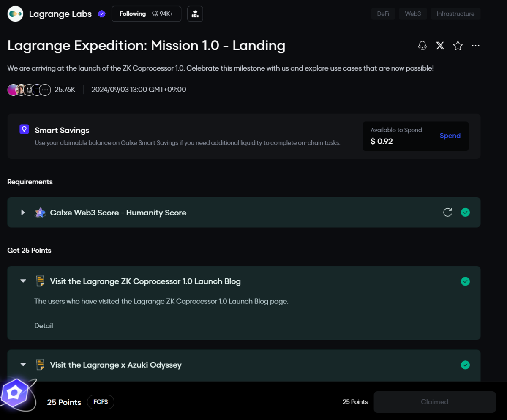This screenshot has width=507, height=420.
Task: Click the FCFS badge
Action: (x=101, y=402)
